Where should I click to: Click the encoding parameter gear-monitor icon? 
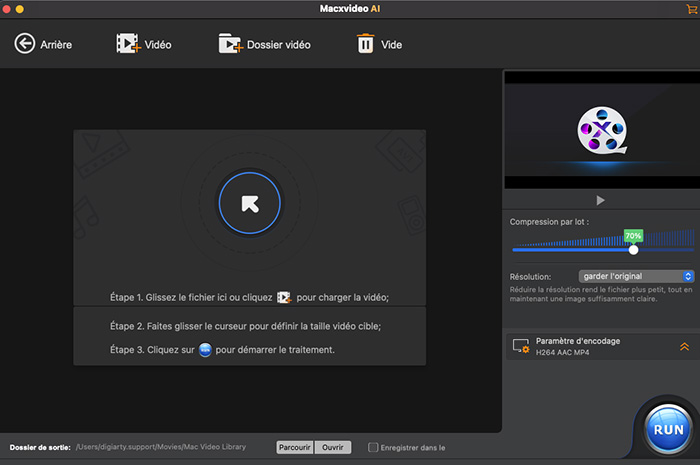(x=521, y=346)
